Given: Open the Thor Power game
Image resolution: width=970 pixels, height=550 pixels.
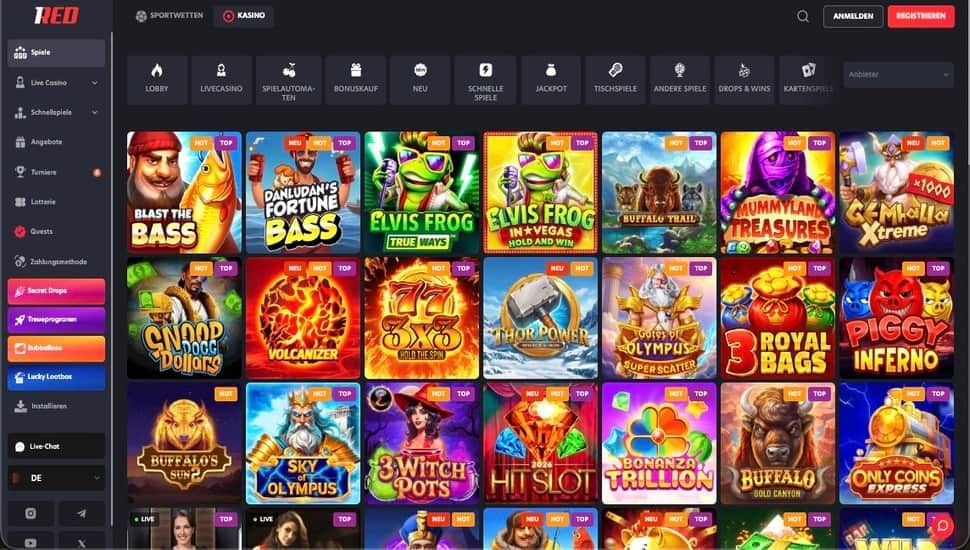Looking at the screenshot, I should tap(541, 318).
